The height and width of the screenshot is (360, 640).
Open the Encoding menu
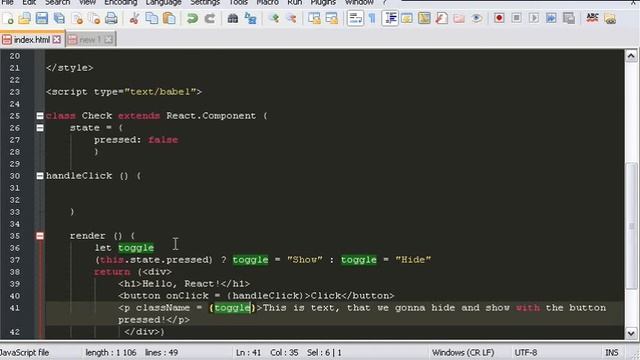[x=121, y=2]
